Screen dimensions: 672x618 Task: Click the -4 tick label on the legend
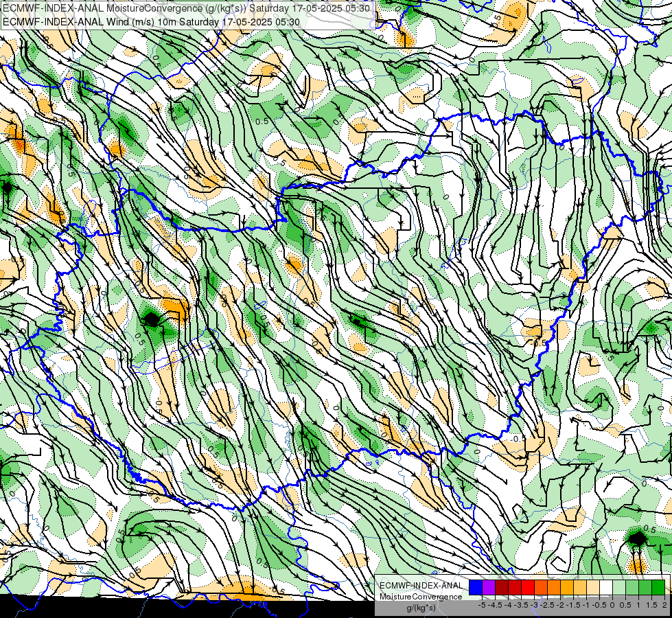[508, 605]
